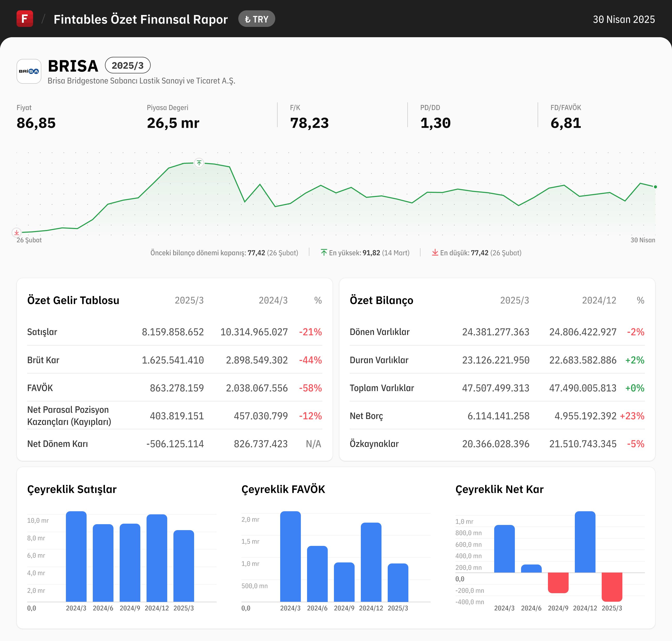Screen dimensions: 672x641
Task: Click the 2024/3 column header in Gelir Tablosu
Action: coord(273,300)
